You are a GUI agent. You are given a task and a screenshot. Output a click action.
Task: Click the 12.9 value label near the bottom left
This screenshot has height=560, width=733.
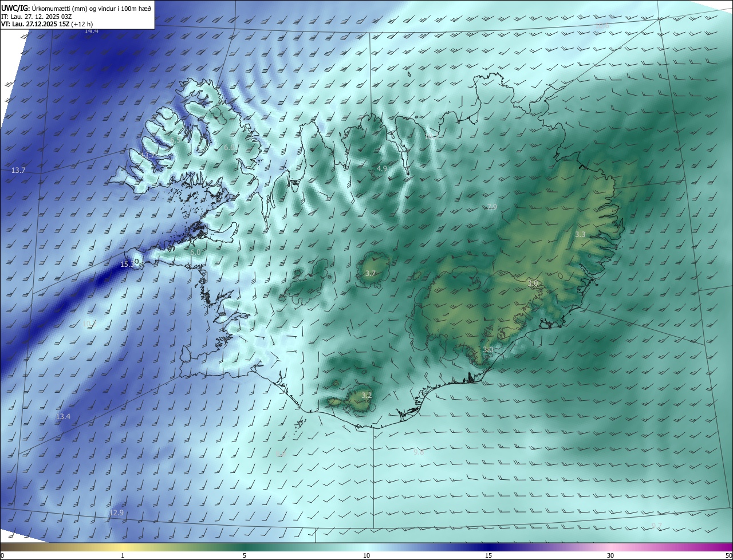[116, 513]
